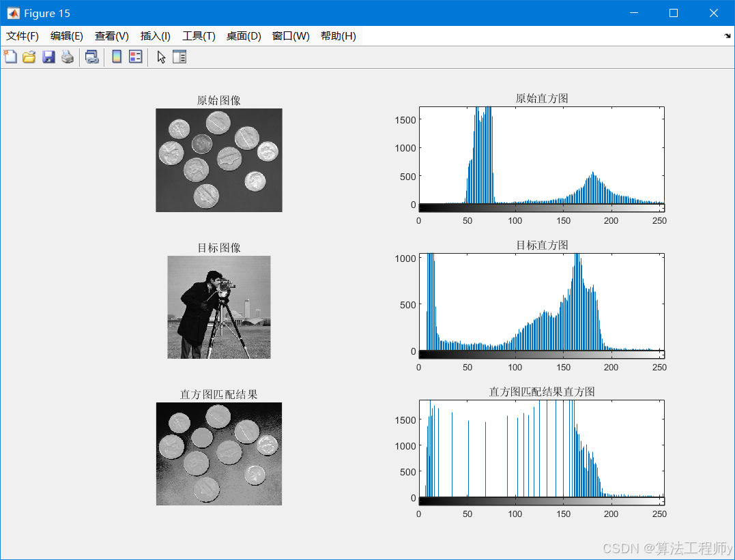This screenshot has width=735, height=560.
Task: Open the 窗口(W) menu
Action: [291, 35]
